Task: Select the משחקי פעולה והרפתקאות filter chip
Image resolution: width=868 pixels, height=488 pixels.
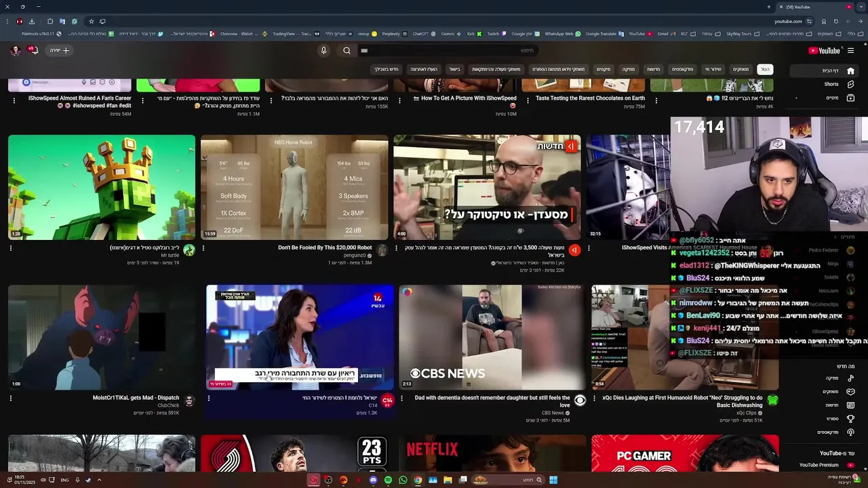Action: pyautogui.click(x=496, y=69)
